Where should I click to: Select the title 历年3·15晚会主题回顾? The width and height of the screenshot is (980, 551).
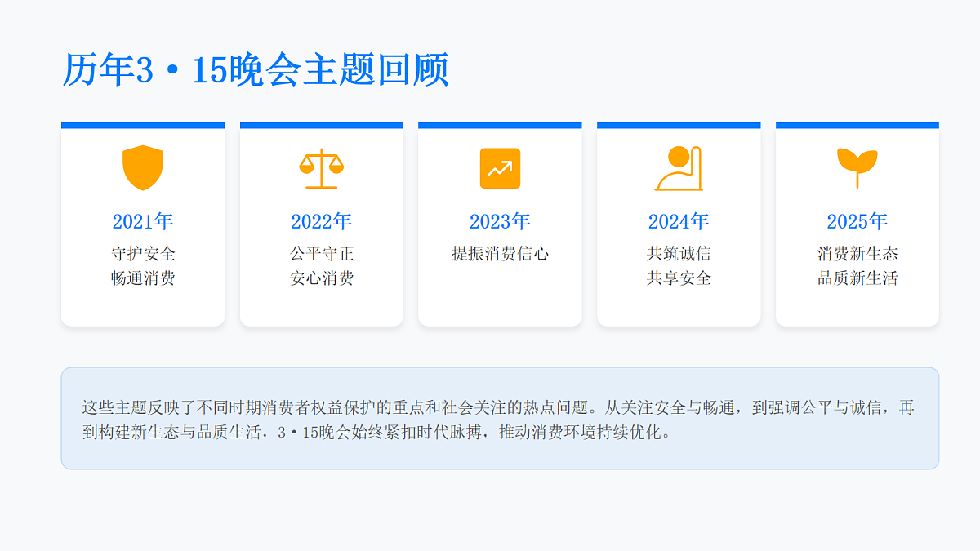(256, 71)
